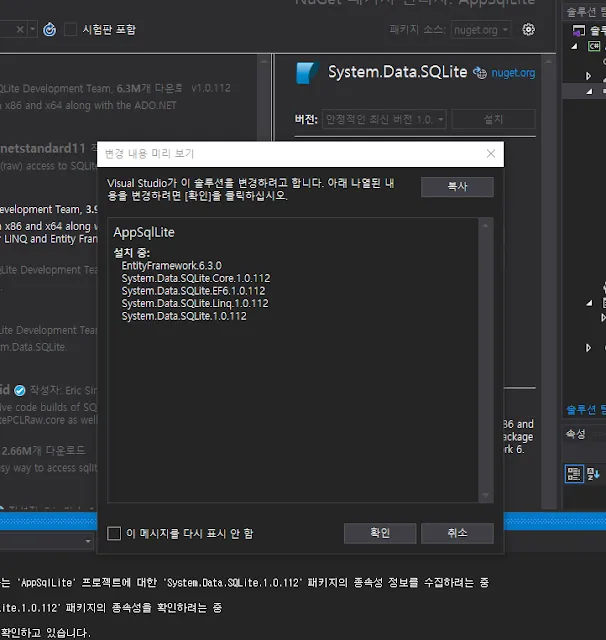Click the refresh icon in NuGet toolbar
The width and height of the screenshot is (606, 640).
(x=50, y=29)
